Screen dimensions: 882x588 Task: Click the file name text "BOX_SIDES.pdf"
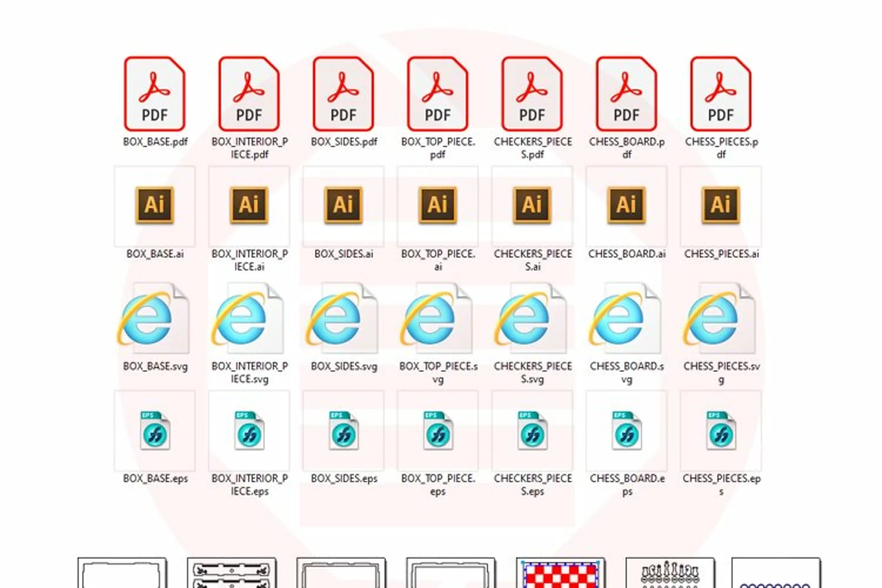point(344,142)
